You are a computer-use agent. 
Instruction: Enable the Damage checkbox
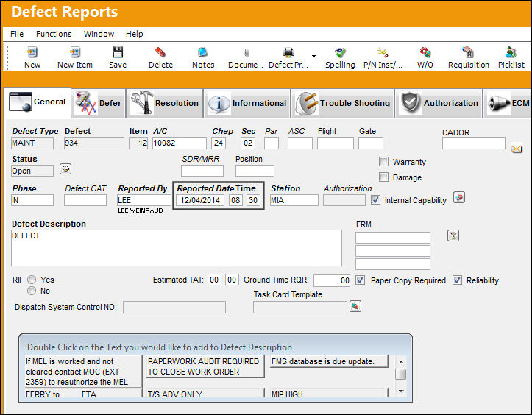383,177
